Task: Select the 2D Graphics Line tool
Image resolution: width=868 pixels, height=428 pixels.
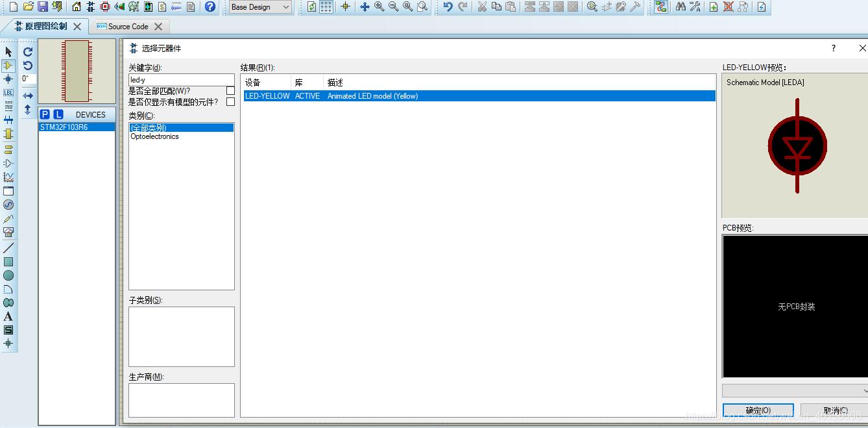Action: coord(8,247)
